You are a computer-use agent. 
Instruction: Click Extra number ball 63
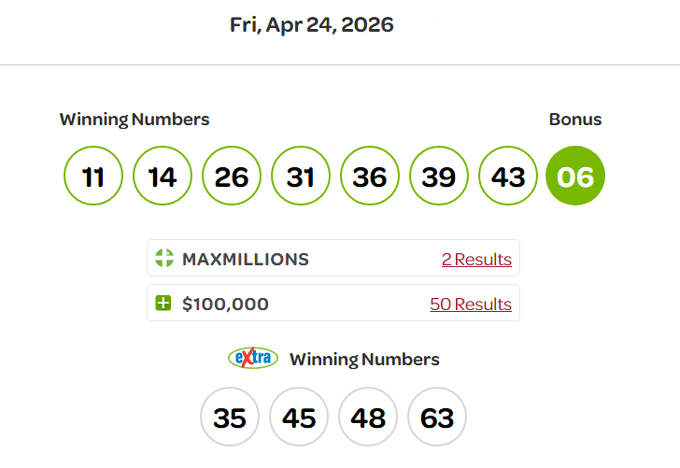437,417
